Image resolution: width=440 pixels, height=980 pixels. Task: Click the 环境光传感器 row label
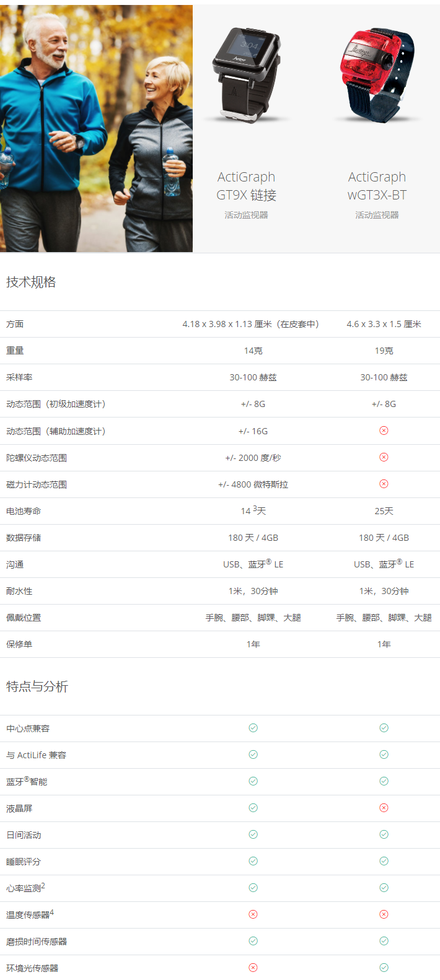coord(32,968)
